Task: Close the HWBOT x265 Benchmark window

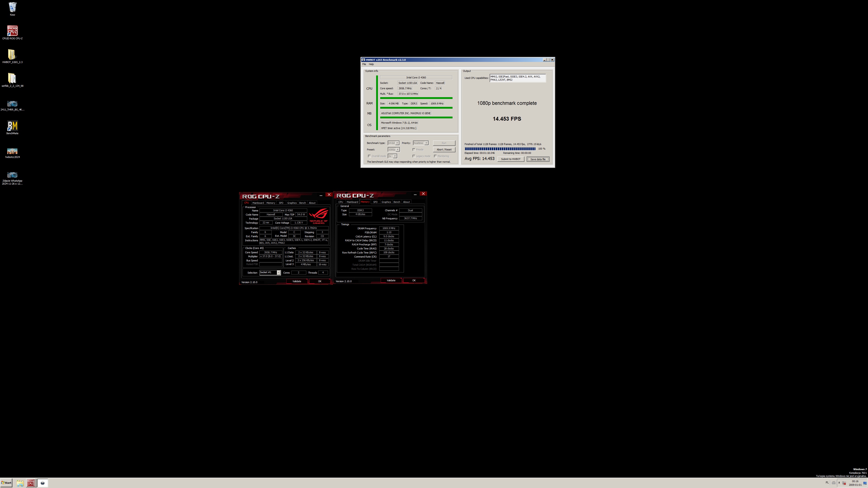Action: coord(552,60)
